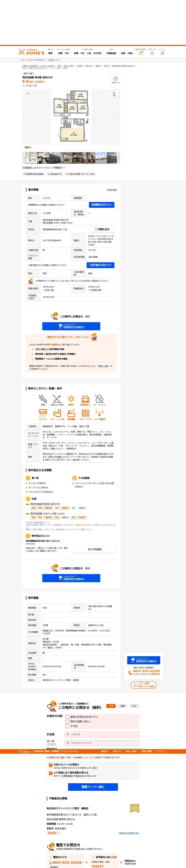Show next floor plan image arrow
Image resolution: width=186 pixels, height=868 pixels.
click(118, 118)
